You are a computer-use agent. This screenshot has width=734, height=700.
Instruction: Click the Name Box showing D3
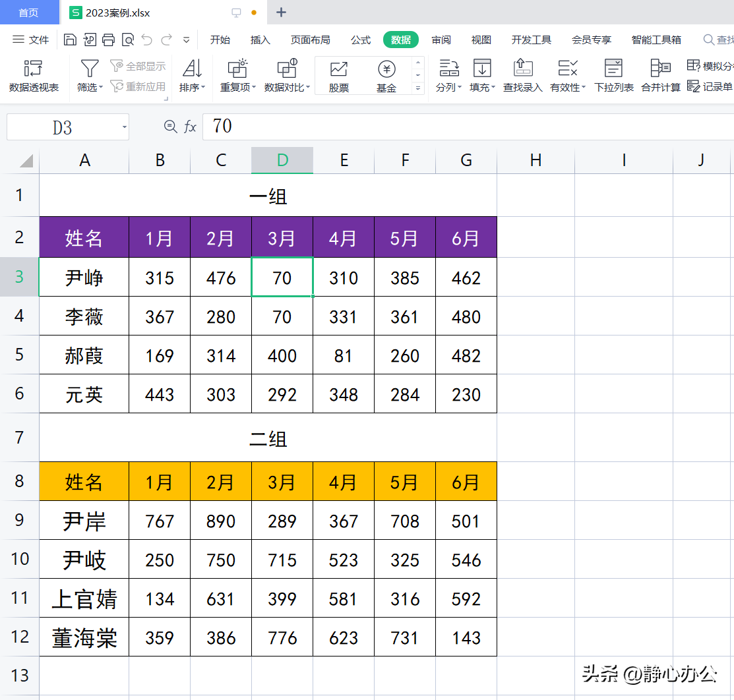tap(63, 127)
